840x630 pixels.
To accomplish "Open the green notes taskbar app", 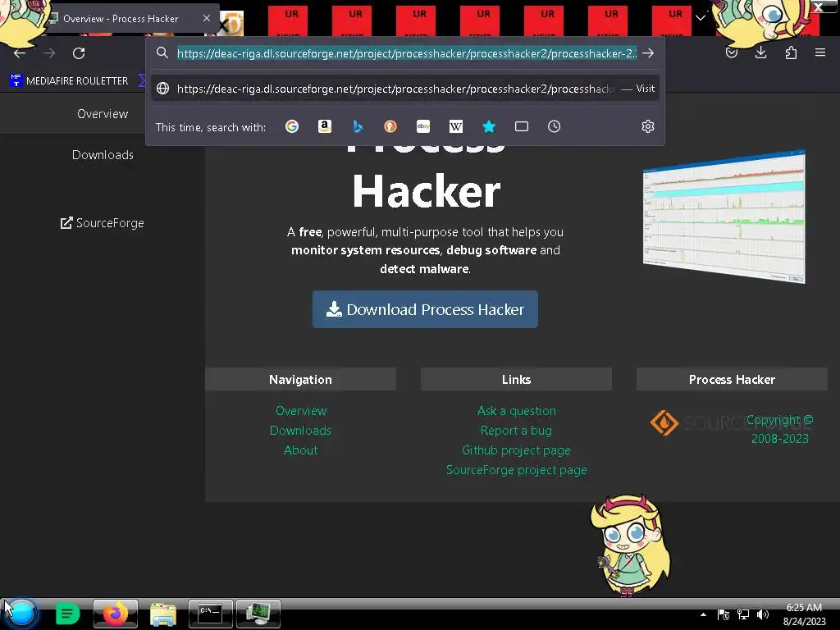I will coord(67,614).
